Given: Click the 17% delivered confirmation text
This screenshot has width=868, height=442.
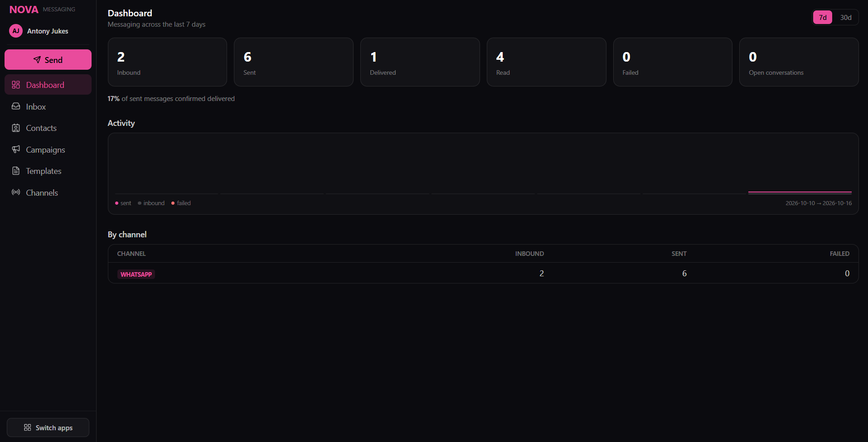Looking at the screenshot, I should point(171,98).
